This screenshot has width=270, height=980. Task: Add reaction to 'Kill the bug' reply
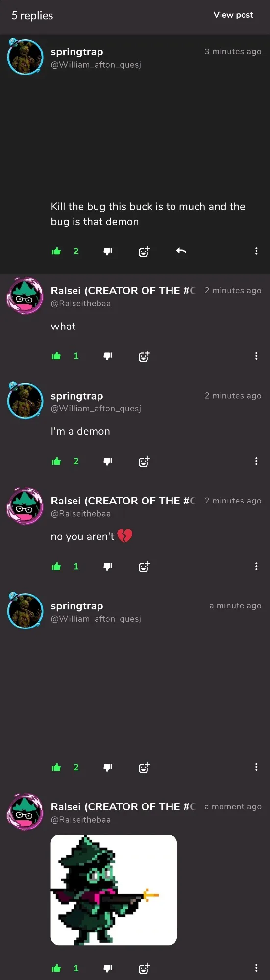click(144, 251)
